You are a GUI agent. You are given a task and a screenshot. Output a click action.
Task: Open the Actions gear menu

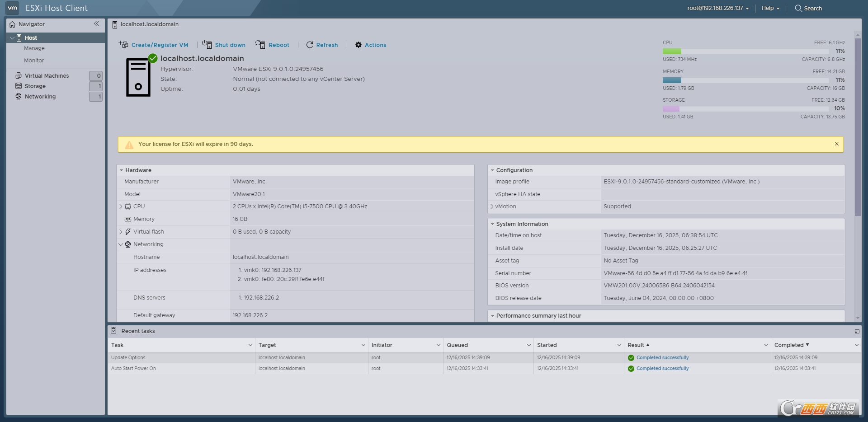click(359, 45)
